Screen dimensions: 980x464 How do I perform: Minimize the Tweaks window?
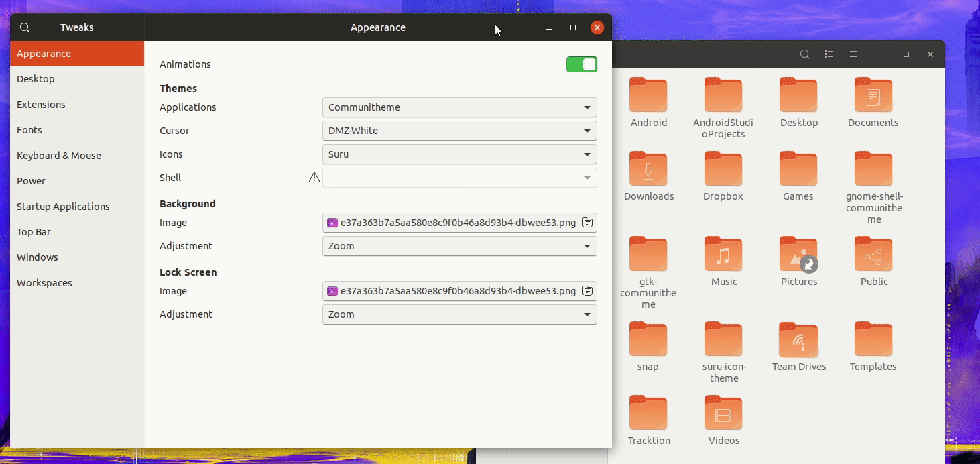[x=549, y=27]
